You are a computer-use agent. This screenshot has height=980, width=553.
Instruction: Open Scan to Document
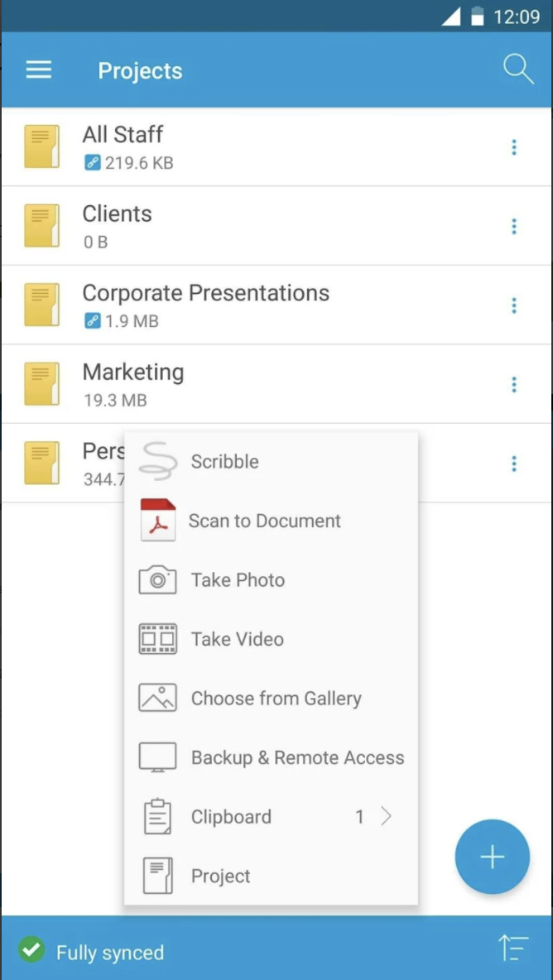tap(158, 520)
